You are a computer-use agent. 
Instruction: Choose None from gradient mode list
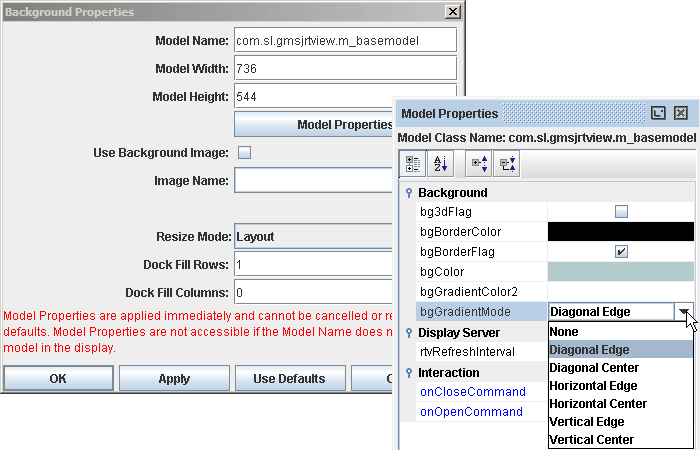click(x=621, y=332)
